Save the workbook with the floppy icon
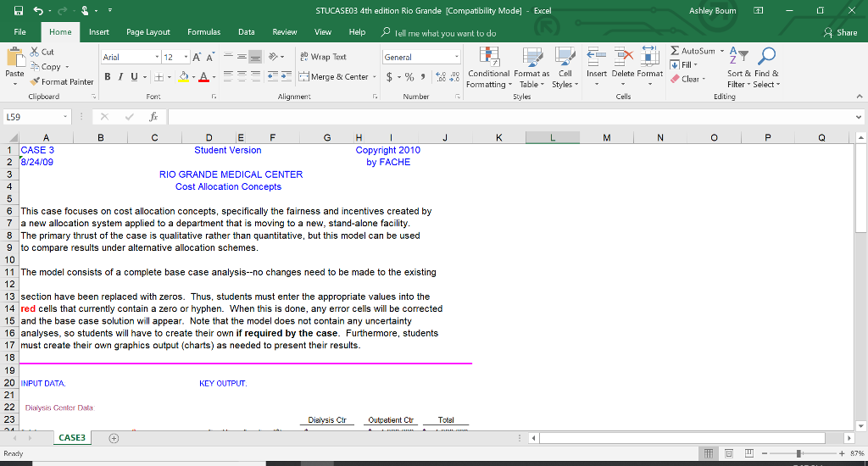The height and width of the screenshot is (466, 868). coord(19,10)
